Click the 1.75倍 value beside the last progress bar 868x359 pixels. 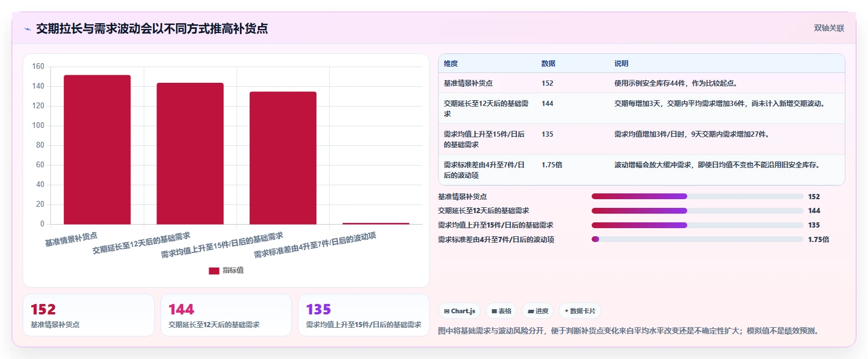[x=818, y=240]
